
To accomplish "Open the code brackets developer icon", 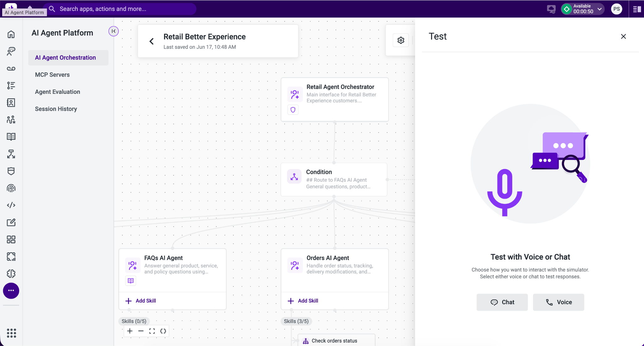I will pyautogui.click(x=11, y=205).
